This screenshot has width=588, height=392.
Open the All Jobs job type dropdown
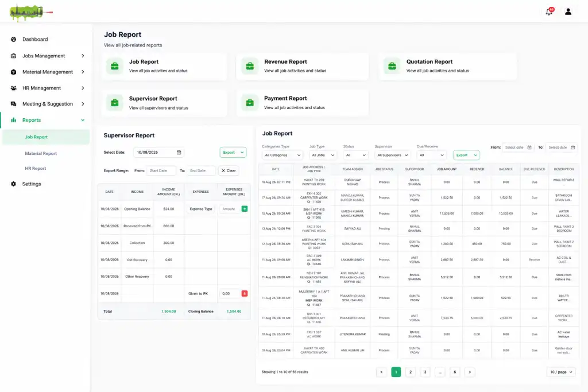pos(323,155)
